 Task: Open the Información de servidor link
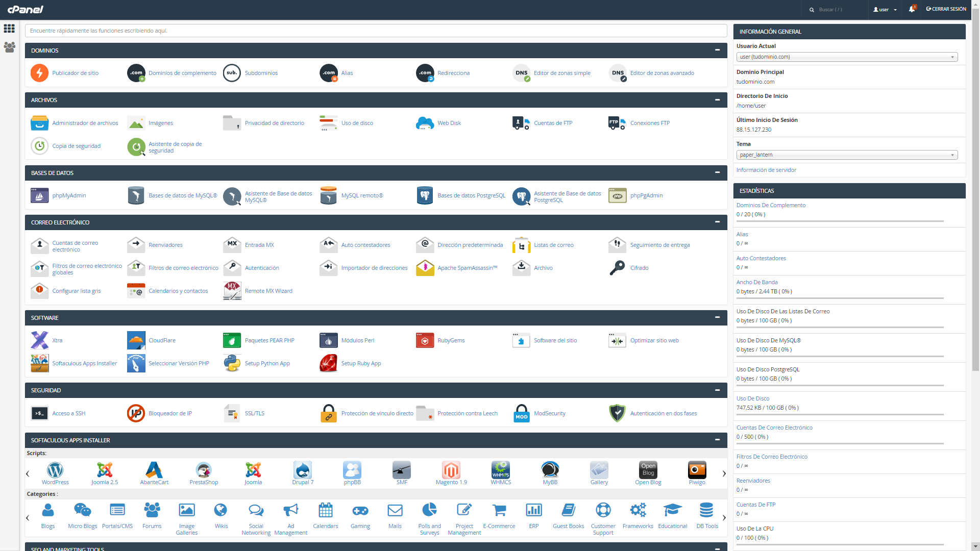click(766, 170)
